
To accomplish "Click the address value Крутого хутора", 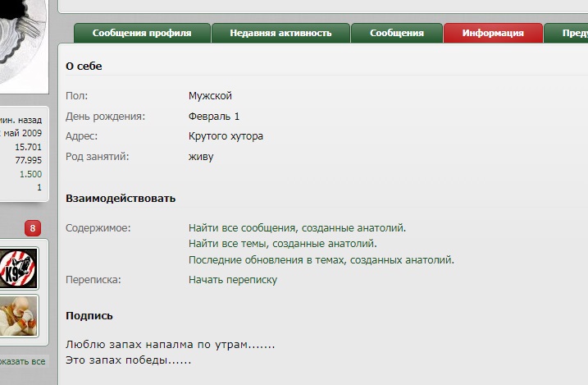I will (226, 136).
